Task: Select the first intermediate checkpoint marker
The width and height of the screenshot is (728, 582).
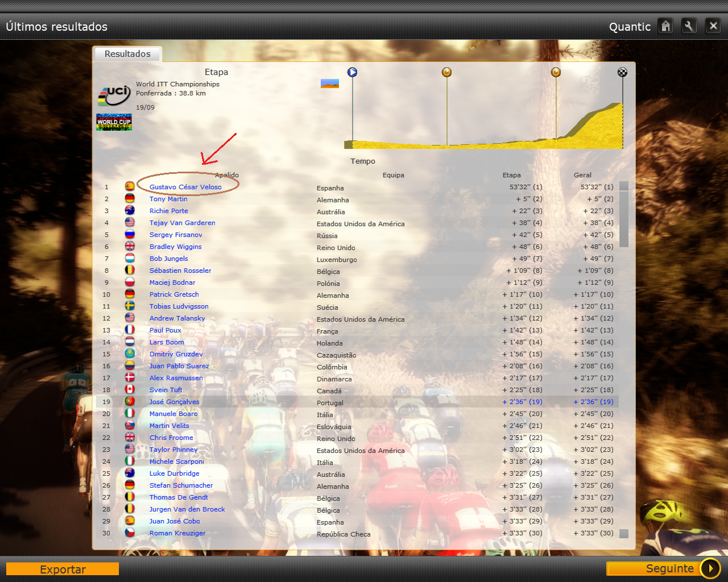Action: point(446,72)
